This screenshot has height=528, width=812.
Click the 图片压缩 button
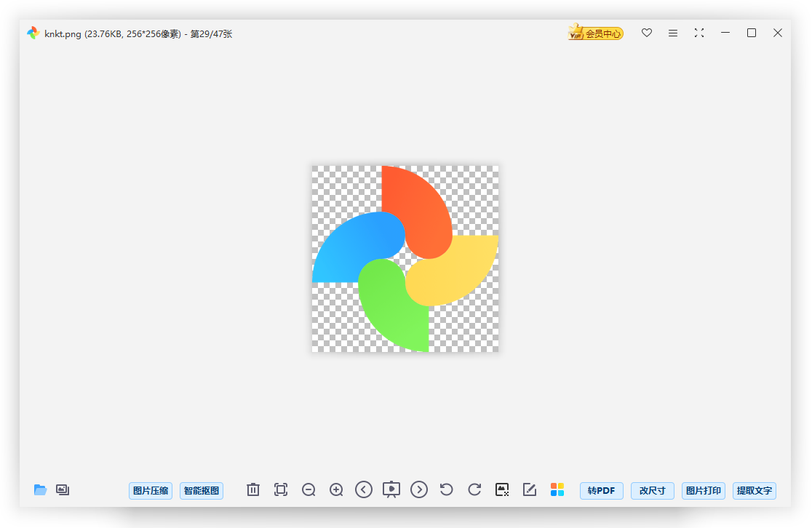[x=151, y=491]
